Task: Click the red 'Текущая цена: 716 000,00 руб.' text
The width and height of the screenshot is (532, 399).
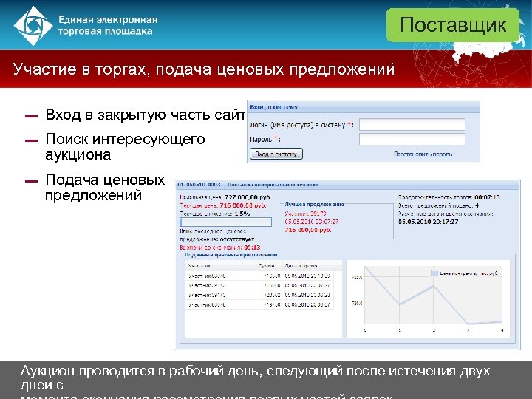Action: point(223,205)
